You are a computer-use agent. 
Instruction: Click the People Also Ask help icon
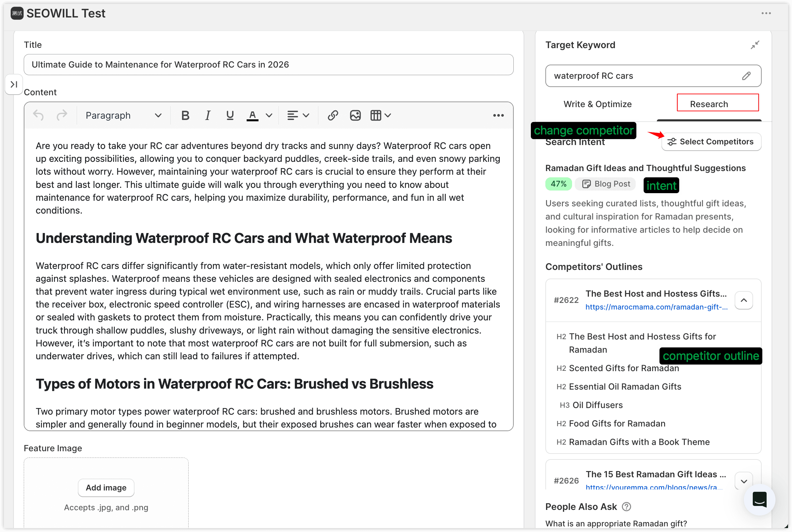(626, 506)
